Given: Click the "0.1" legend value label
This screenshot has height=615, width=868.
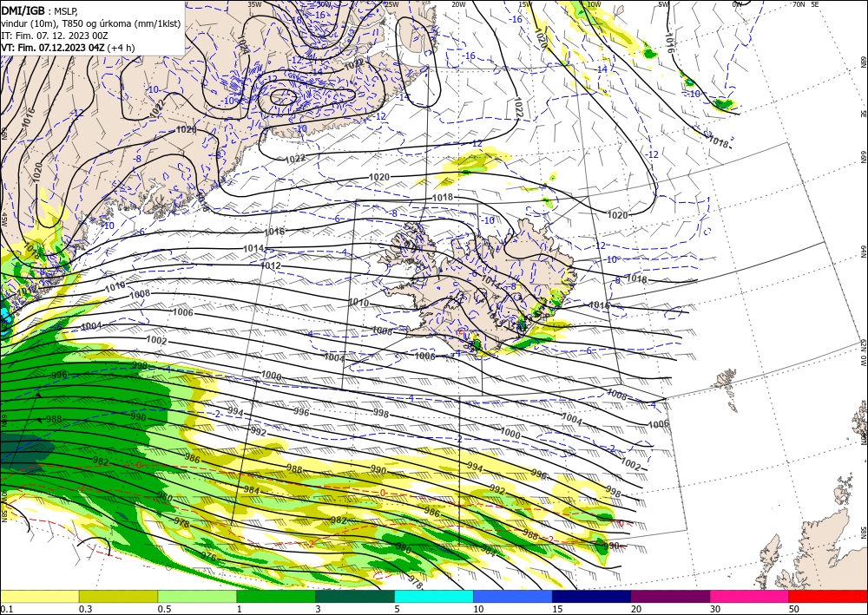Looking at the screenshot, I should pos(5,609).
